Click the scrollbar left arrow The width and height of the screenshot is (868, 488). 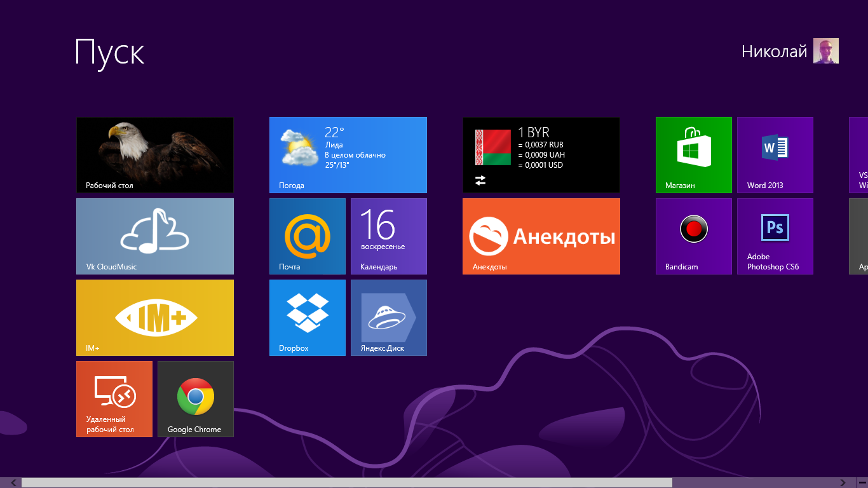(13, 483)
